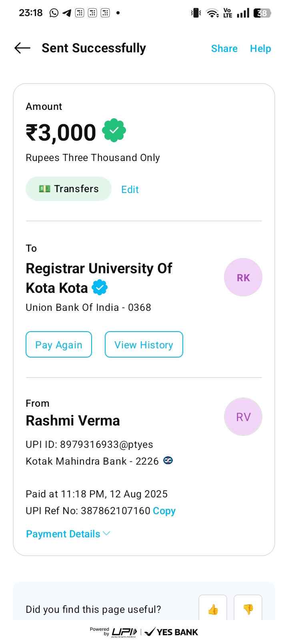
Task: Tap the thumbs down feedback icon
Action: [x=248, y=609]
